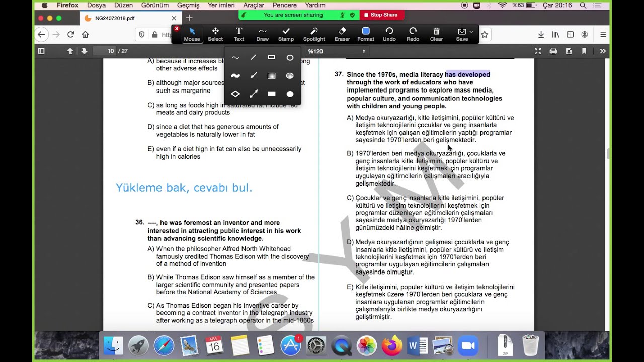Switch PDF to presentation mode
Viewport: 644px width, 362px height.
[x=538, y=51]
